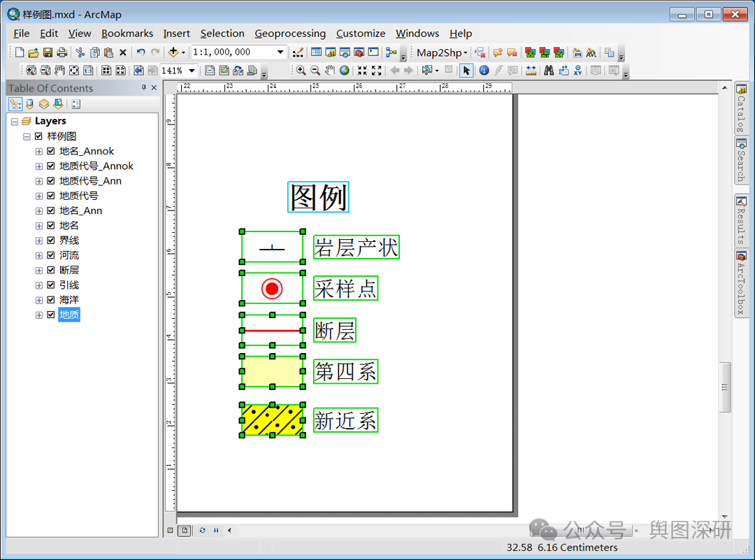The height and width of the screenshot is (560, 755).
Task: Activate the Select Elements arrow tool
Action: click(466, 71)
